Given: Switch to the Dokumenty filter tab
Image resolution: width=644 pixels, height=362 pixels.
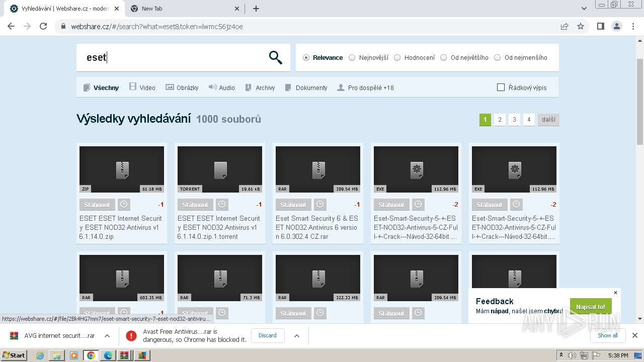Looking at the screenshot, I should (306, 87).
